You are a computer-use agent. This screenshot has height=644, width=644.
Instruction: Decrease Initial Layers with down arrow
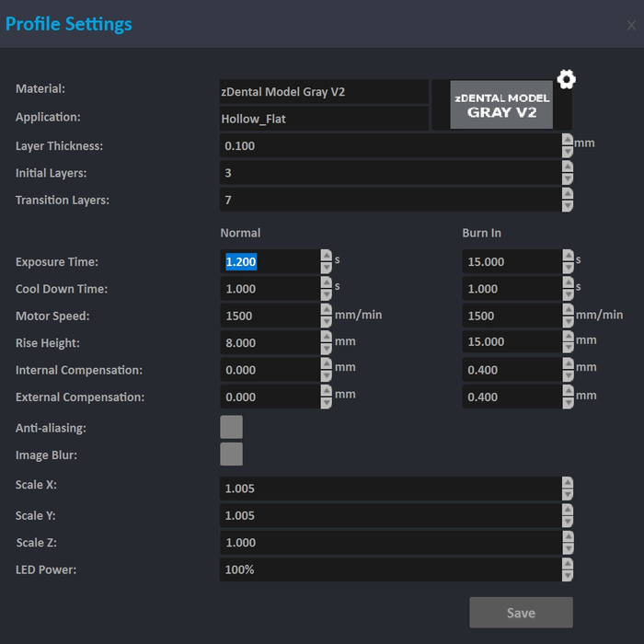568,179
